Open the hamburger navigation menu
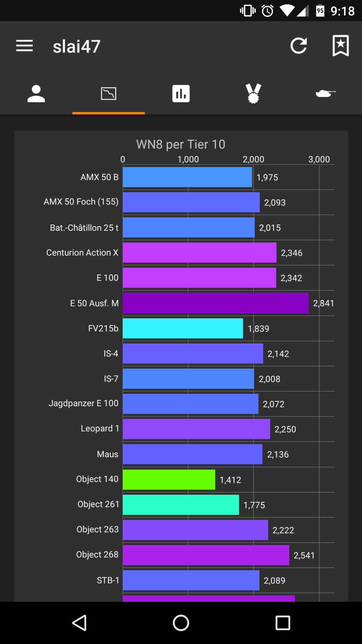The width and height of the screenshot is (362, 644). [x=24, y=46]
